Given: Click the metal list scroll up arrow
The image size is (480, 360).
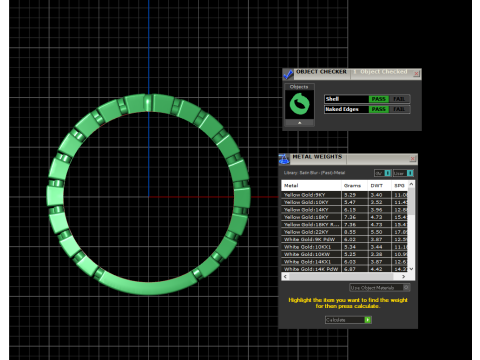Looking at the screenshot, I should coord(411,184).
